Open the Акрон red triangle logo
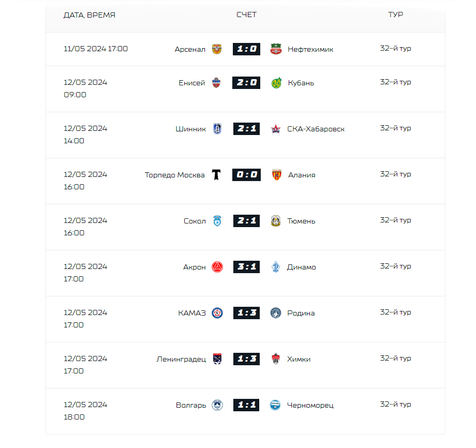 pyautogui.click(x=217, y=267)
